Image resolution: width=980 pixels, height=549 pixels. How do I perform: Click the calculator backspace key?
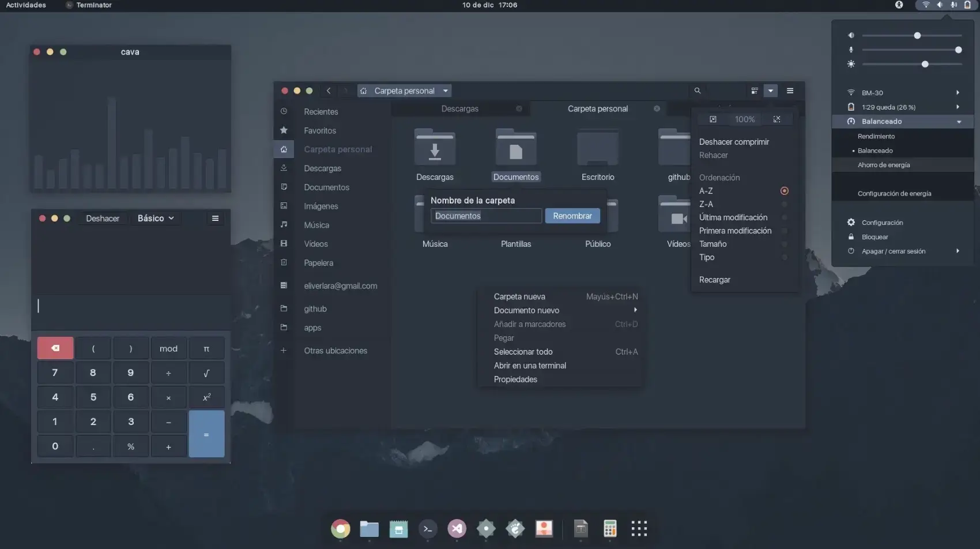pyautogui.click(x=55, y=348)
